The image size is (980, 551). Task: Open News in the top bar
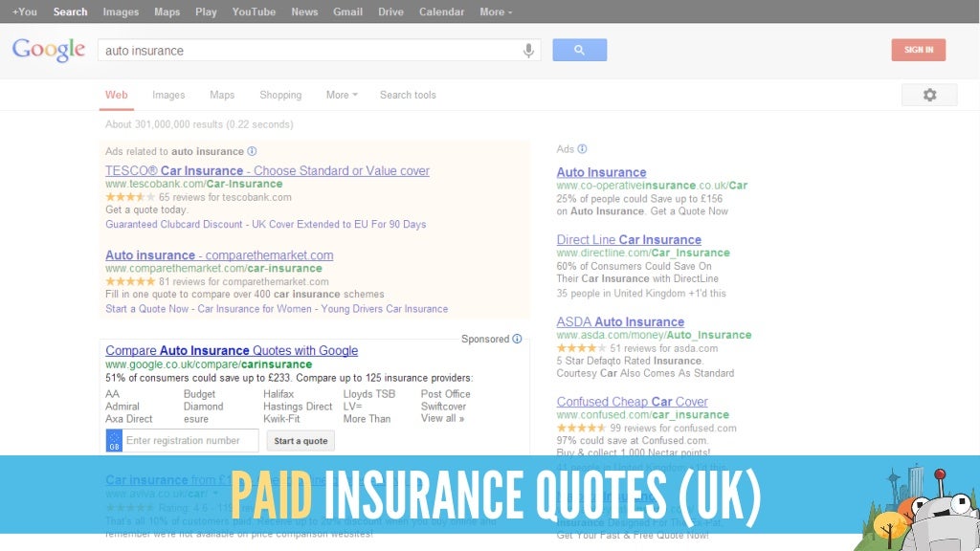coord(304,11)
